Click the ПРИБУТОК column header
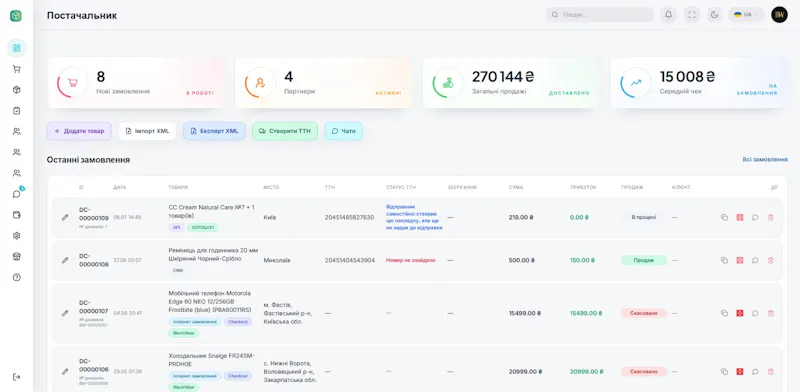 click(583, 187)
